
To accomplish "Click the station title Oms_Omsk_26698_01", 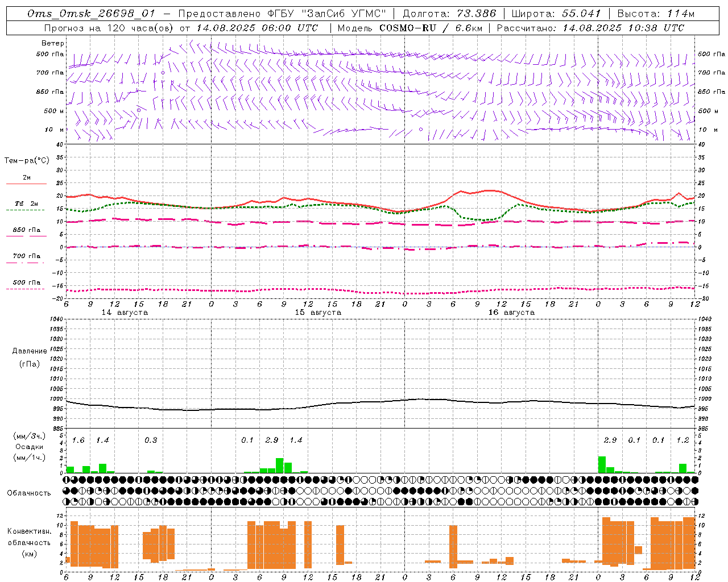I will pyautogui.click(x=92, y=14).
